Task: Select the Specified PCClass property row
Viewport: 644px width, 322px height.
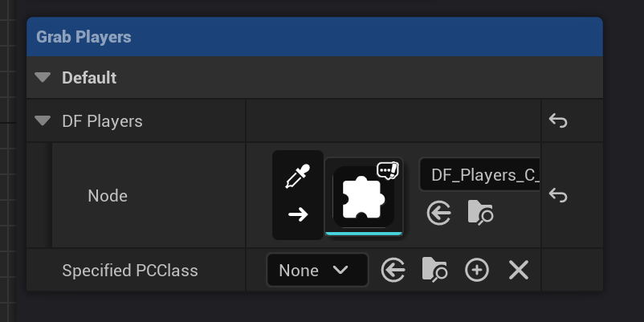Action: pyautogui.click(x=130, y=271)
